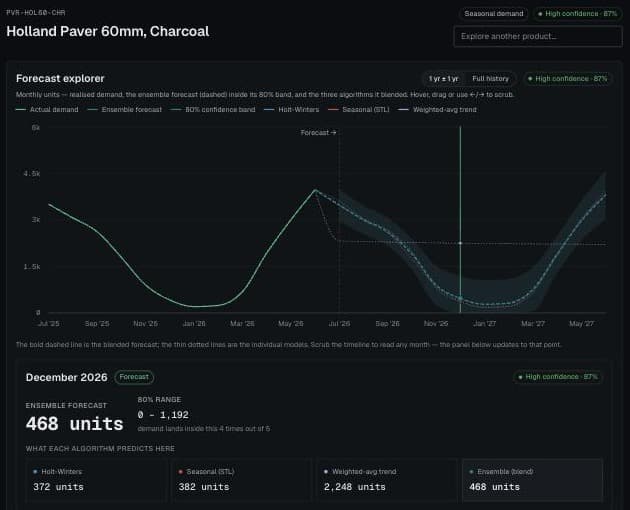Click the 'Forecast →' chart annotation

(x=318, y=133)
